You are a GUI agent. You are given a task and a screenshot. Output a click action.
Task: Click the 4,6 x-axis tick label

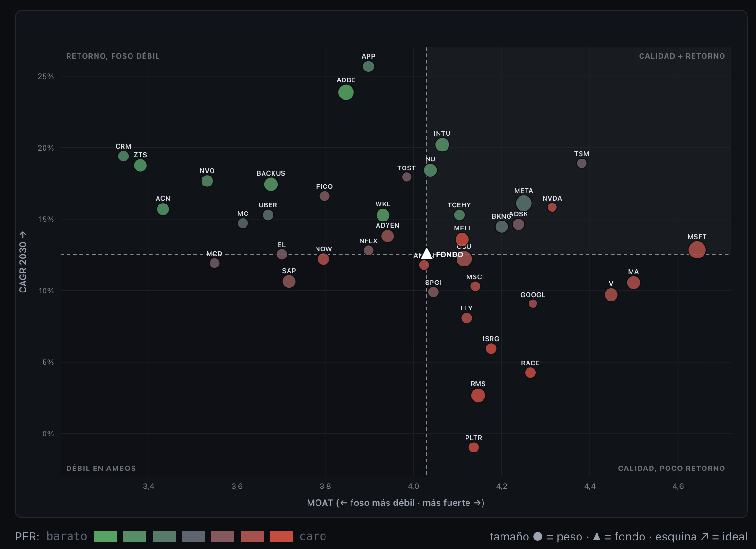678,486
